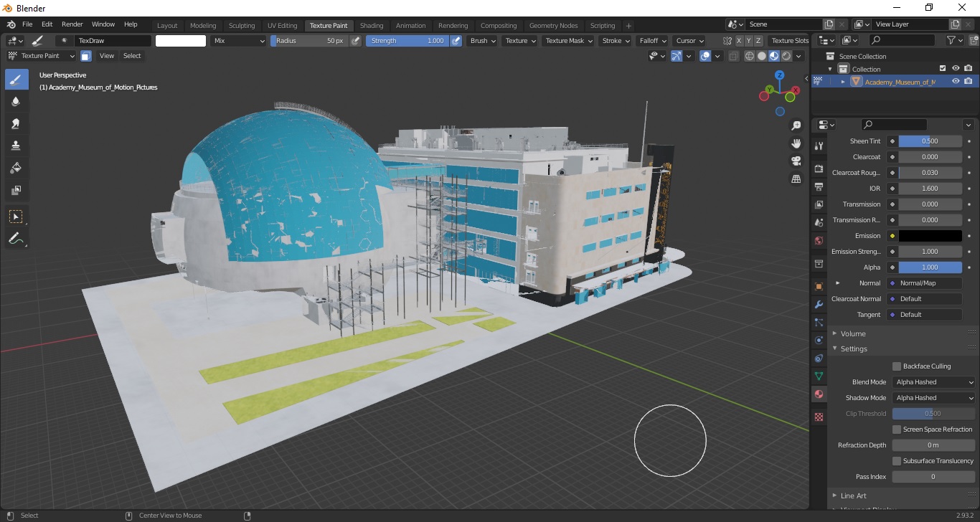The image size is (980, 522).
Task: Open the Shadow Mode dropdown
Action: 934,398
